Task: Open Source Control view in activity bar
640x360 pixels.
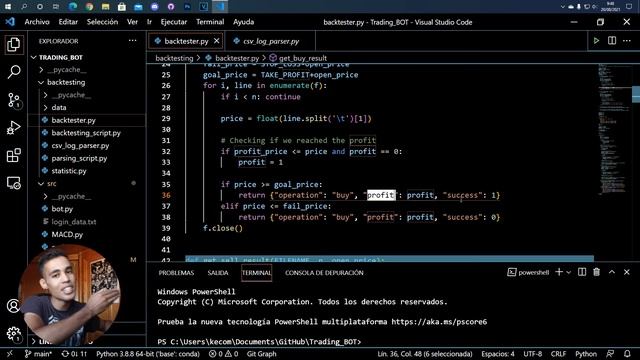Action: tap(13, 100)
